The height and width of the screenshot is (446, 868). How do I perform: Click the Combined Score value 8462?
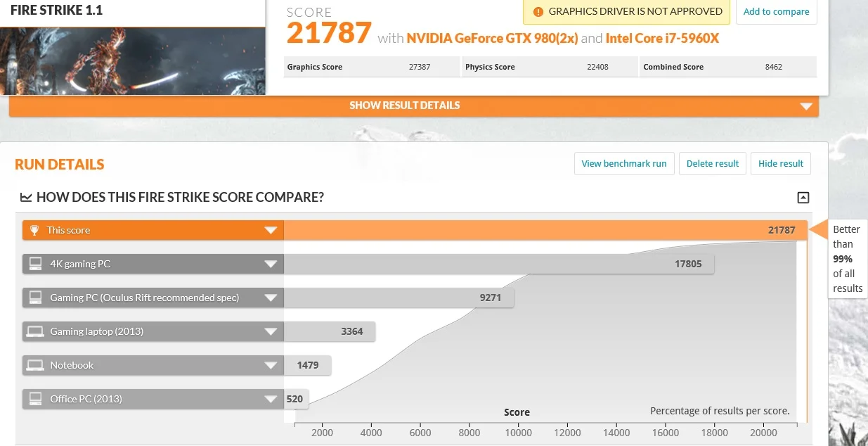773,67
